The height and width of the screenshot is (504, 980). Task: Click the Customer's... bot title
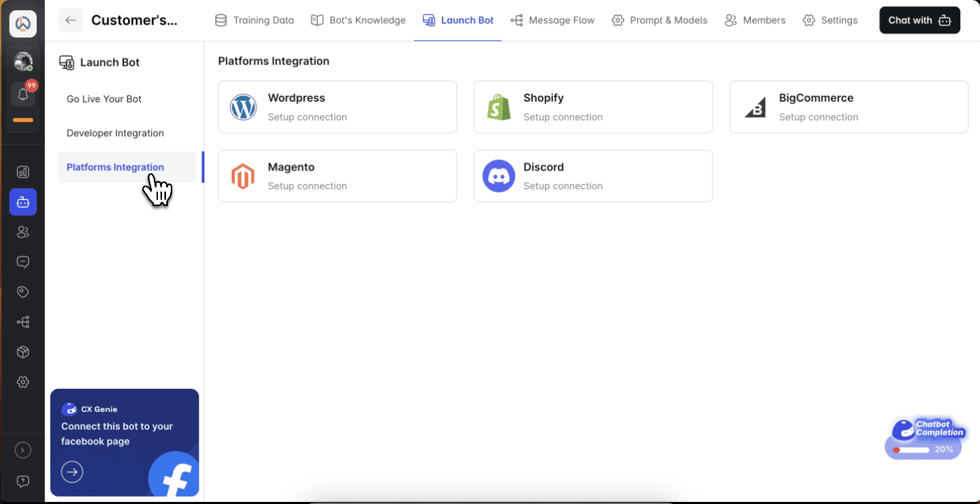[x=134, y=20]
